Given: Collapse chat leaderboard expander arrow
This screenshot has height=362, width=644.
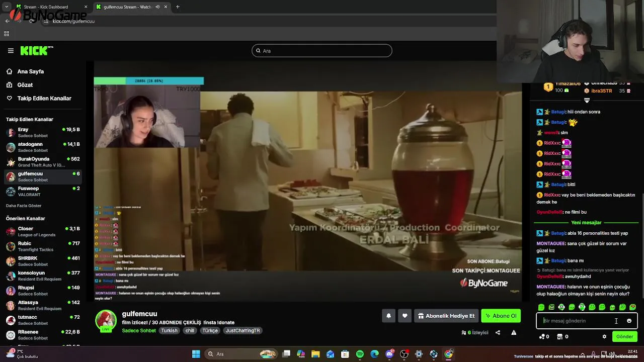Looking at the screenshot, I should pyautogui.click(x=587, y=100).
